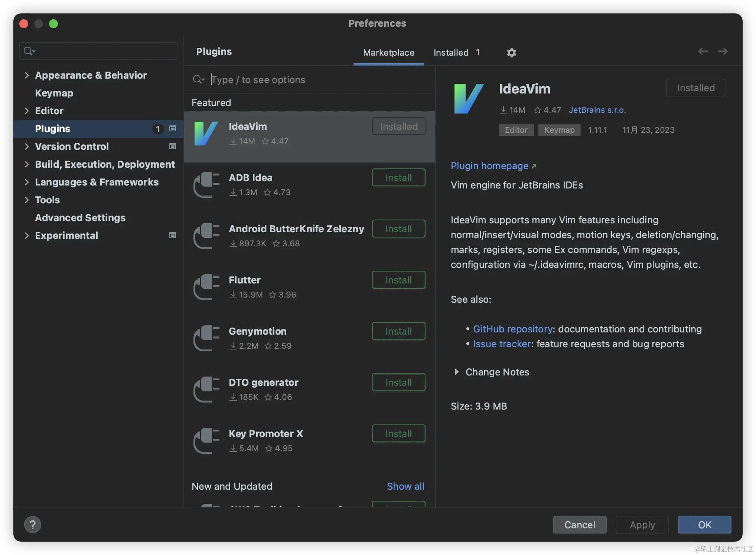756x555 pixels.
Task: Expand the Appearance & Behavior section
Action: tap(27, 75)
